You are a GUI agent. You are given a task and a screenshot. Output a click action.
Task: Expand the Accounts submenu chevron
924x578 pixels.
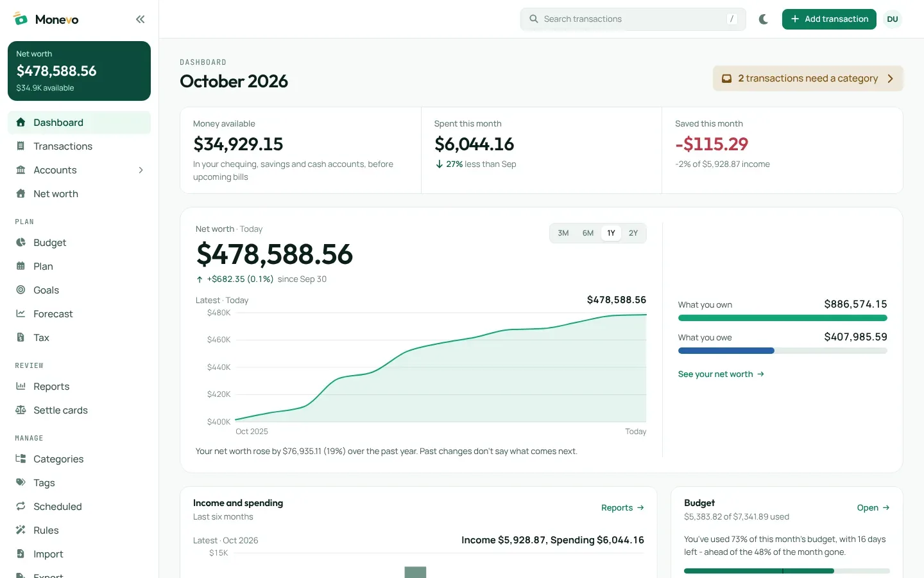pos(141,170)
